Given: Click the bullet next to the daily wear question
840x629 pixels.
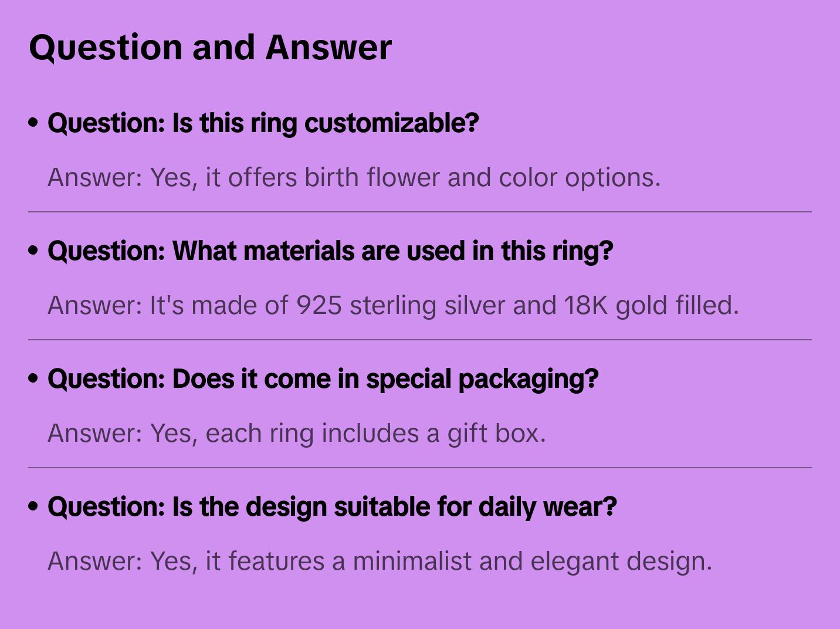Looking at the screenshot, I should coord(33,507).
